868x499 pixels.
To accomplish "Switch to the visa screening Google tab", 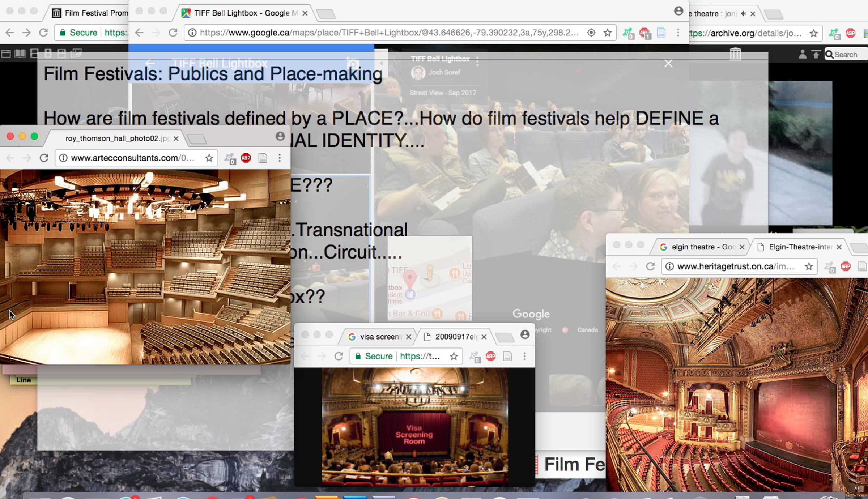I will tap(380, 337).
